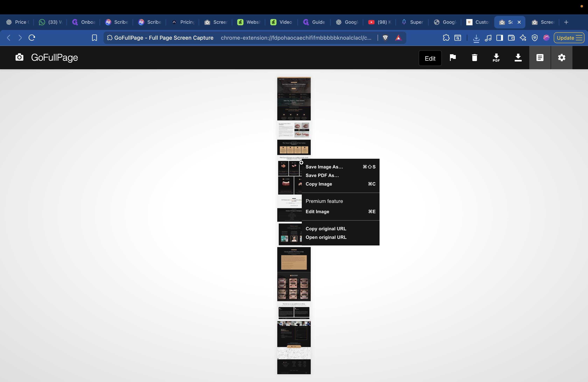
Task: Click the GoFullPage camera logo
Action: [19, 57]
